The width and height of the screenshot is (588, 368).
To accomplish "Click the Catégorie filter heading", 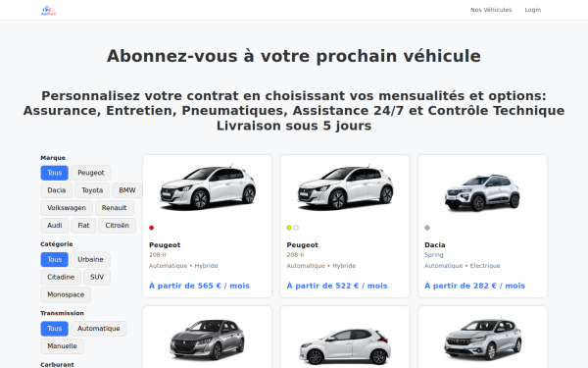I will pyautogui.click(x=57, y=244).
